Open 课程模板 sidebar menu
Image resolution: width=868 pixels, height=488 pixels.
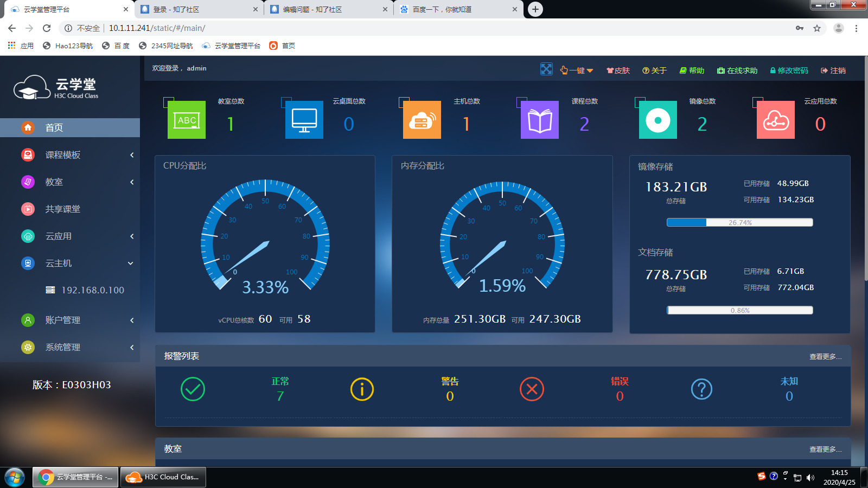(x=70, y=155)
